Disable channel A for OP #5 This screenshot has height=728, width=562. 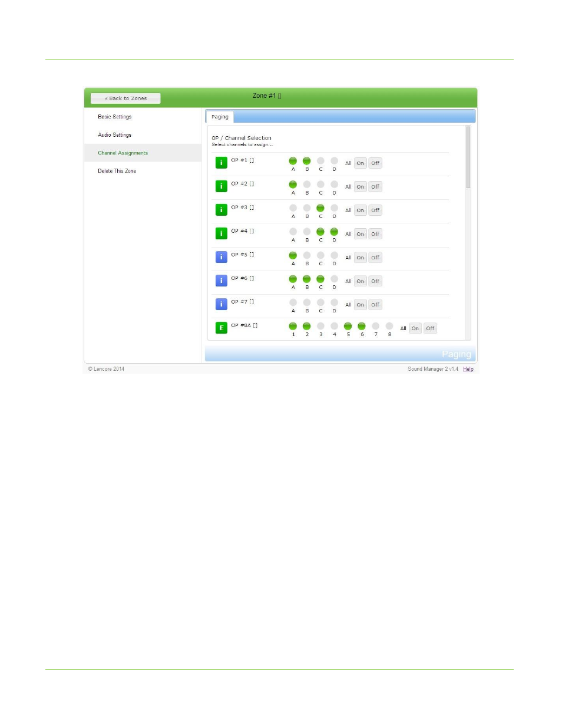coord(293,255)
